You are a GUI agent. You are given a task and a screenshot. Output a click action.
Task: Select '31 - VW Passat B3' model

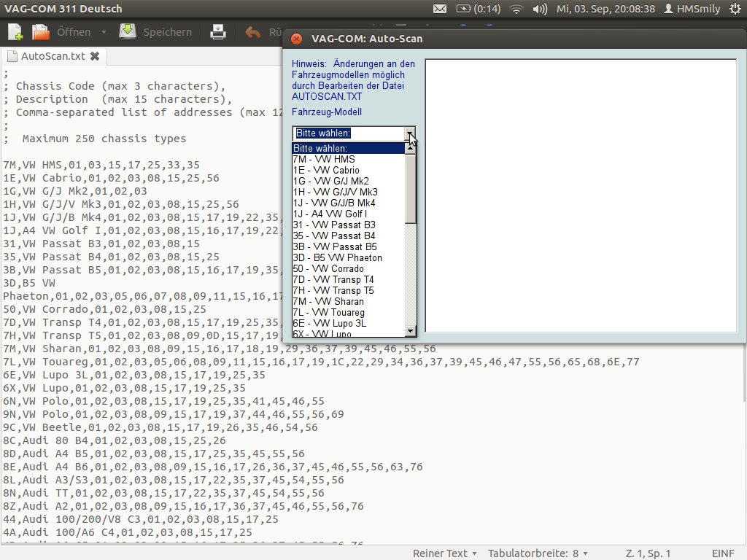point(348,225)
